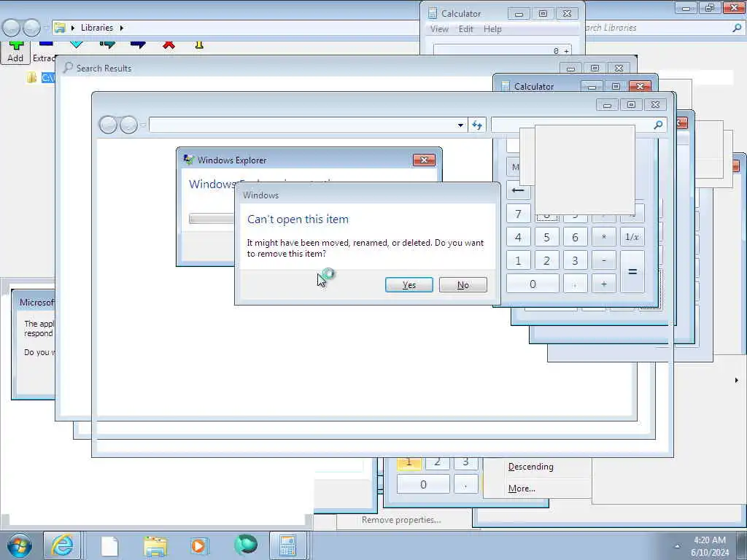Viewport: 747px width, 560px height.
Task: Select the highlighted C:\ path item
Action: pos(47,77)
